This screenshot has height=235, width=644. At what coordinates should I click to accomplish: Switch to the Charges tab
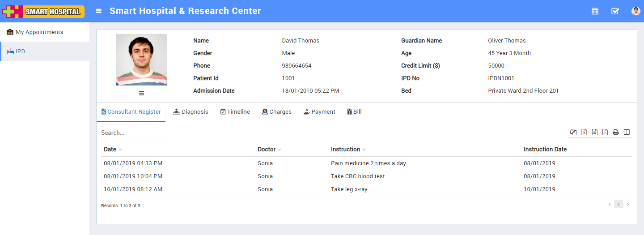277,112
